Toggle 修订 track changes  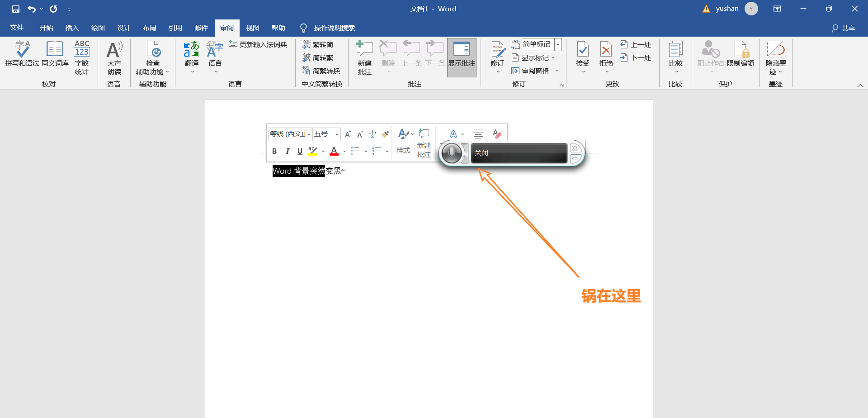click(497, 57)
